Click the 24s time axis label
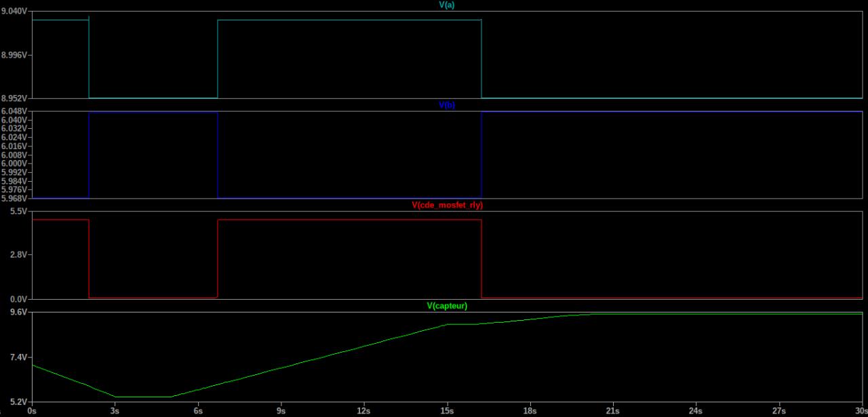 [696, 411]
